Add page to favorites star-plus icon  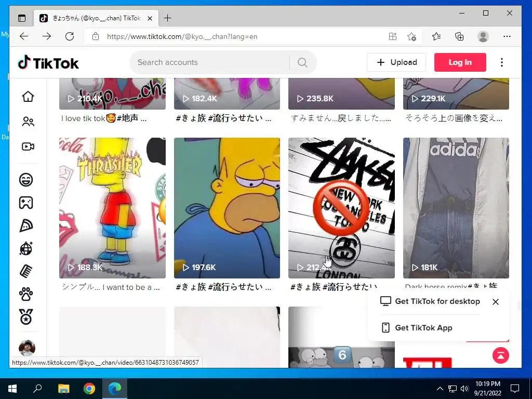tap(411, 36)
